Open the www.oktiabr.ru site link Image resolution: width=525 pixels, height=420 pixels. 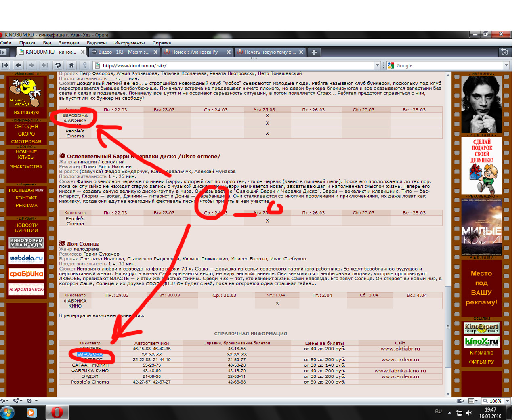(x=400, y=349)
